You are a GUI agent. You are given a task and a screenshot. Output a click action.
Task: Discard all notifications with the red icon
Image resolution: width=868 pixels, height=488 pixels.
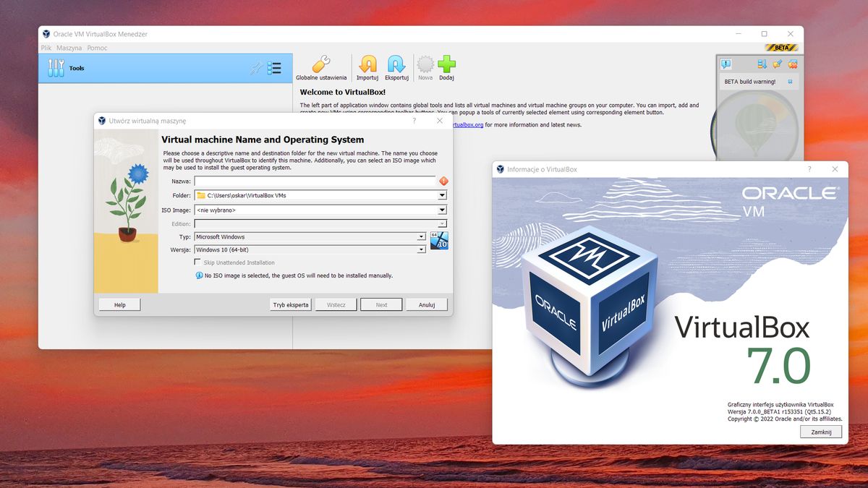[793, 64]
